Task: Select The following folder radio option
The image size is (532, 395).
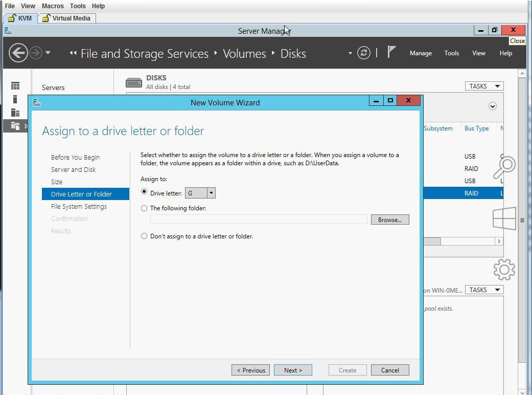Action: click(144, 208)
